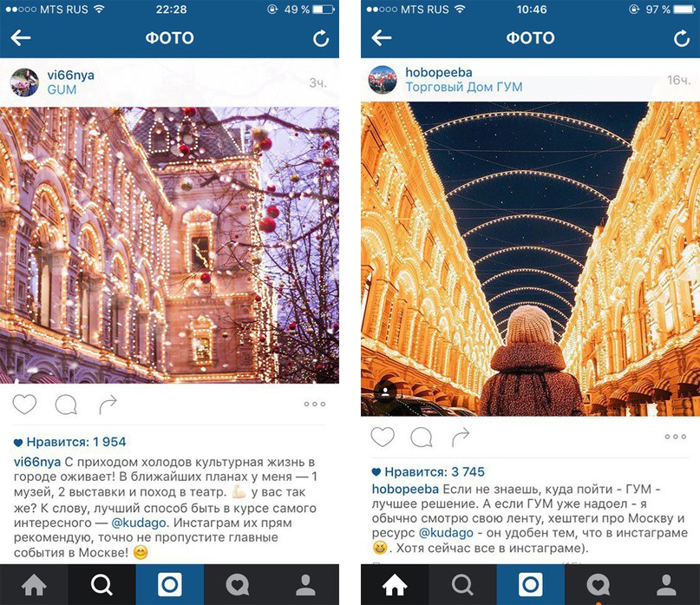Image resolution: width=700 pixels, height=605 pixels.
Task: Tap hobopeeba username in header
Action: 438,72
